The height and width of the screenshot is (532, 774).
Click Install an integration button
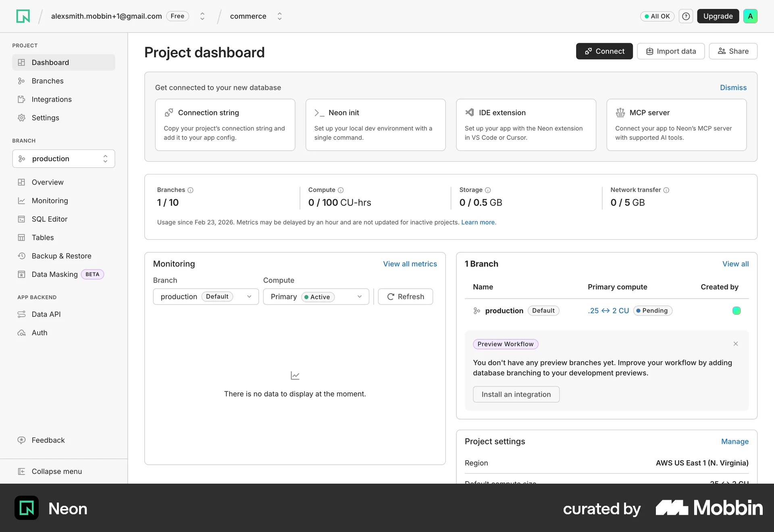(x=516, y=394)
